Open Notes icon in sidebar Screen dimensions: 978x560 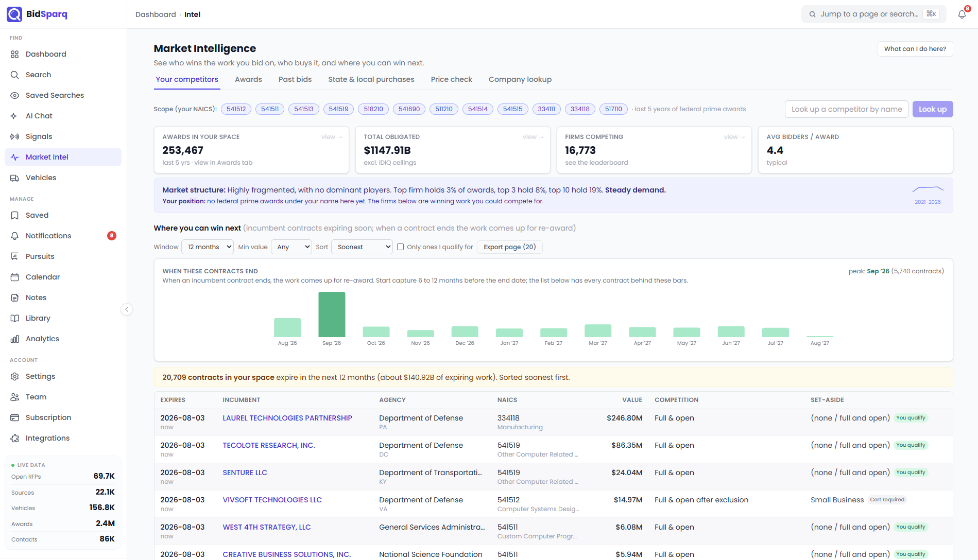[14, 297]
